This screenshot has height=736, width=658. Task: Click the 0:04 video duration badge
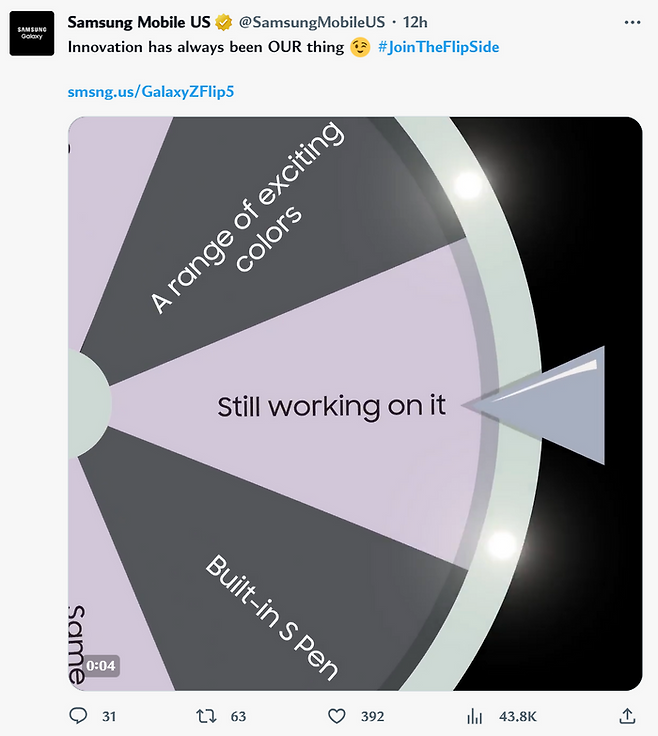click(x=101, y=665)
